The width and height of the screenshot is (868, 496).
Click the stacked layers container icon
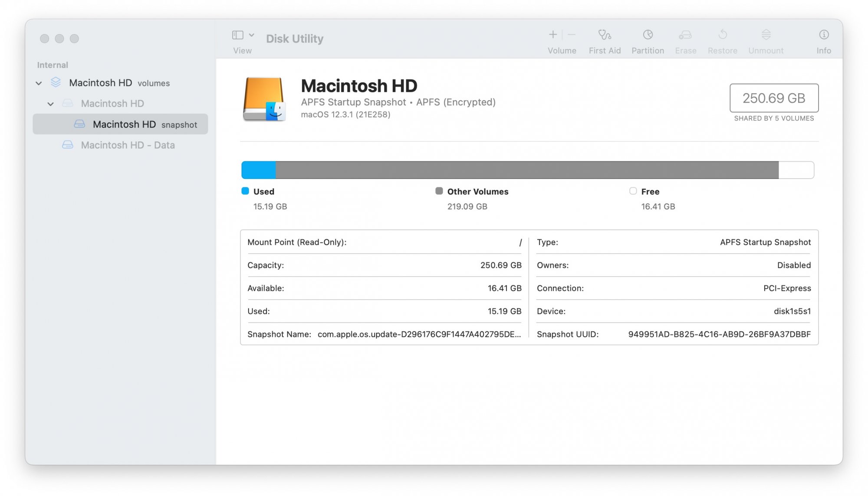point(56,82)
